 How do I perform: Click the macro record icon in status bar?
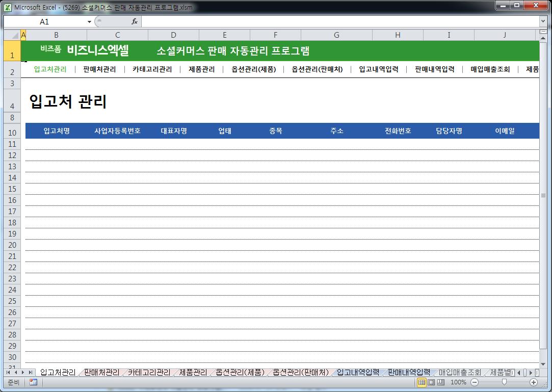point(33,382)
